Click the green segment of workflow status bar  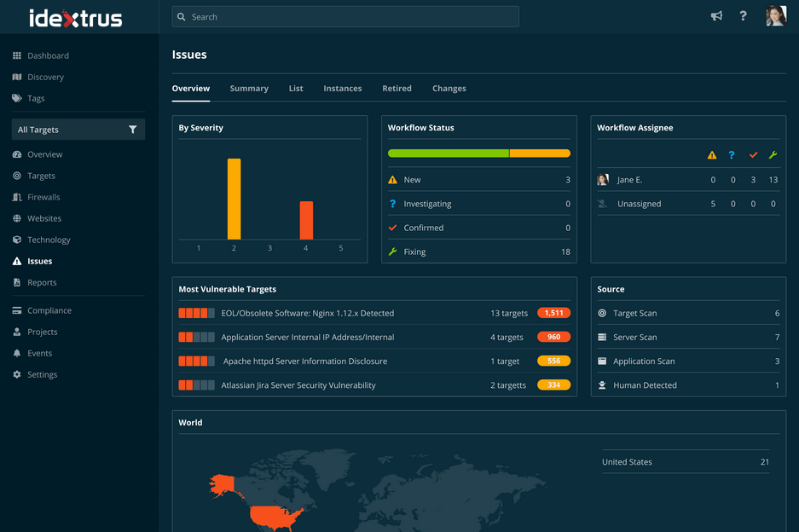448,153
